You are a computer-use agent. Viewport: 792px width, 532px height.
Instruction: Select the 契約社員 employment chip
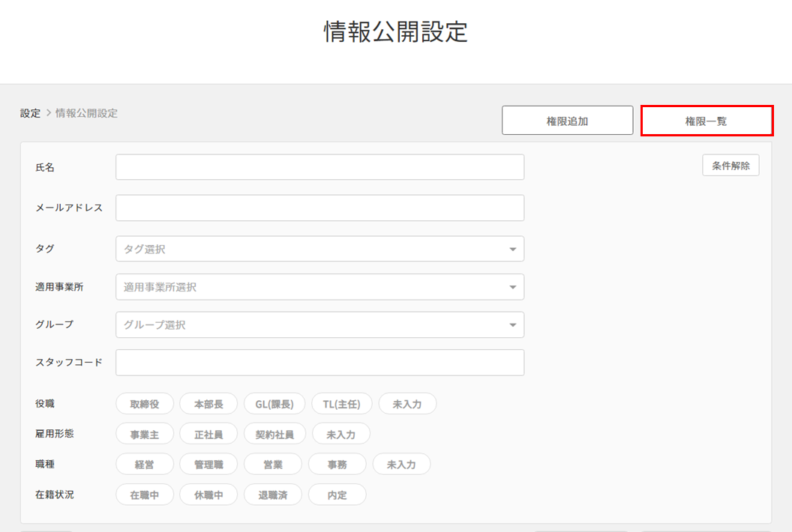pyautogui.click(x=274, y=434)
